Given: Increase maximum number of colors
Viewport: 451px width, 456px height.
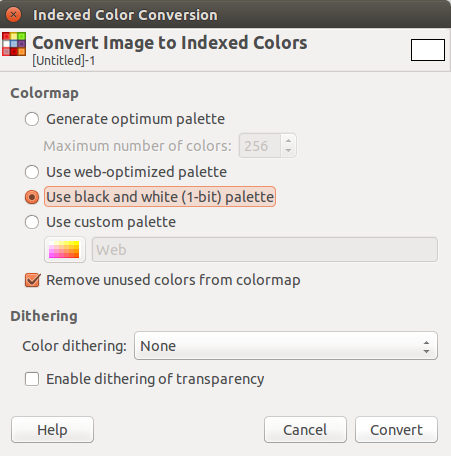Looking at the screenshot, I should coord(288,140).
